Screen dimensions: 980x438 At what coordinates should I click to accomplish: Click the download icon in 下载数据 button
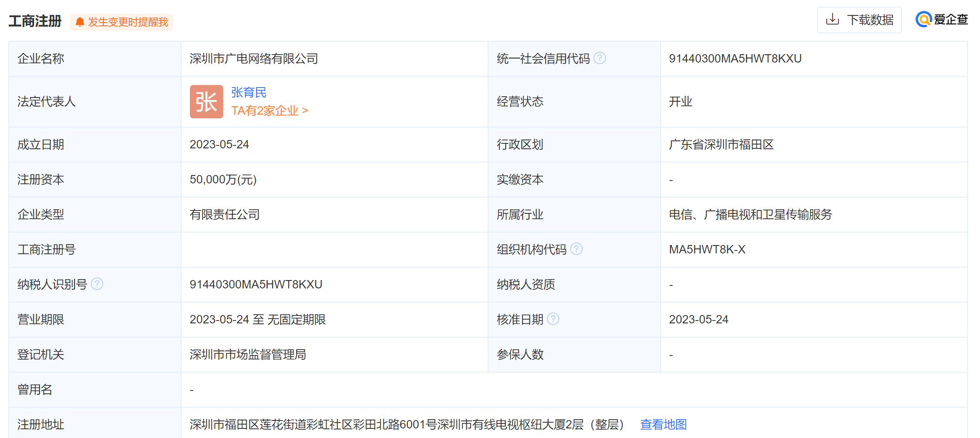[832, 19]
